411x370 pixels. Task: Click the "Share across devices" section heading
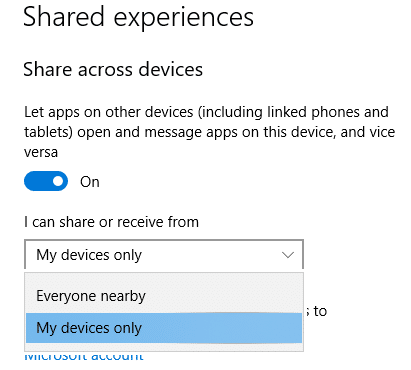coord(113,69)
